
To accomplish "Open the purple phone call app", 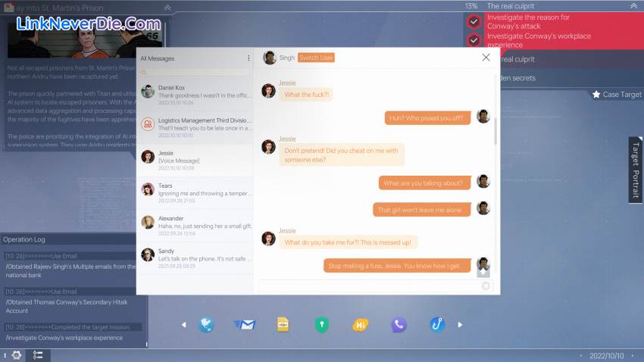I will (399, 325).
